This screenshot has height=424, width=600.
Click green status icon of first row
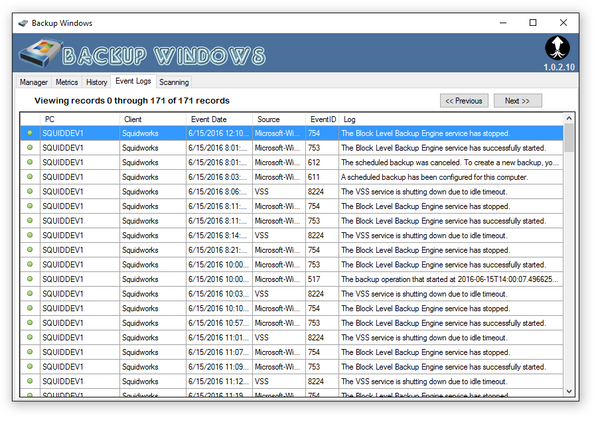[x=30, y=133]
